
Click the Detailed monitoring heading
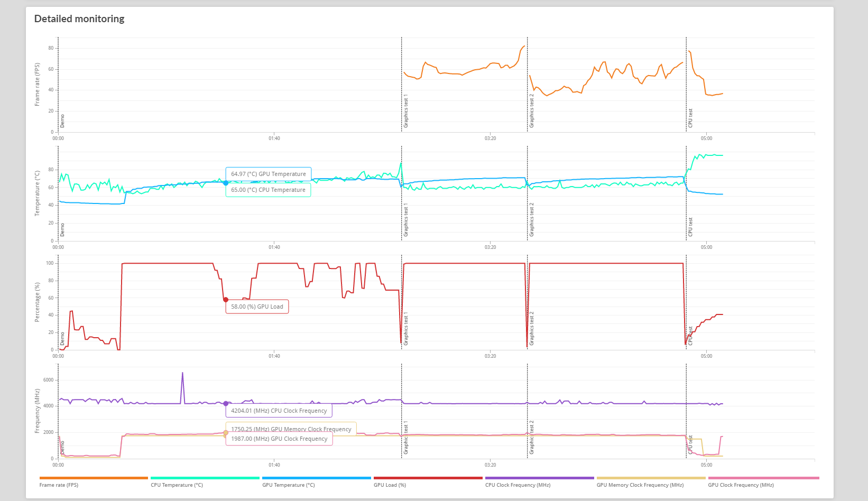[x=79, y=18]
